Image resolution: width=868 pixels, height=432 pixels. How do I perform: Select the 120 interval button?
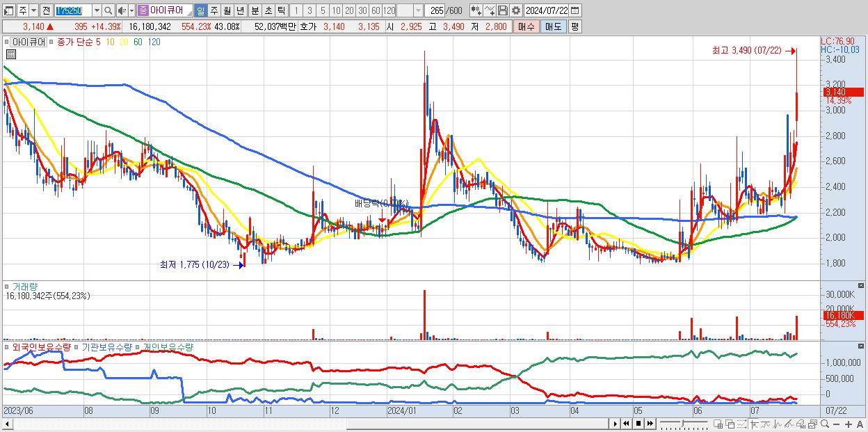389,10
